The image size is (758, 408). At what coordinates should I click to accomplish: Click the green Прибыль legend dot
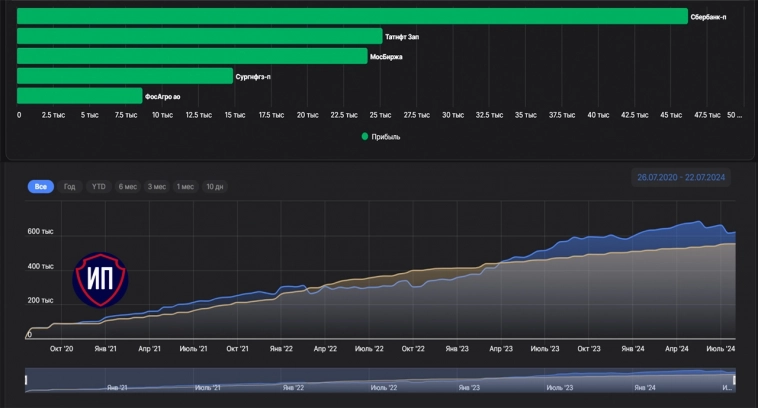click(365, 137)
